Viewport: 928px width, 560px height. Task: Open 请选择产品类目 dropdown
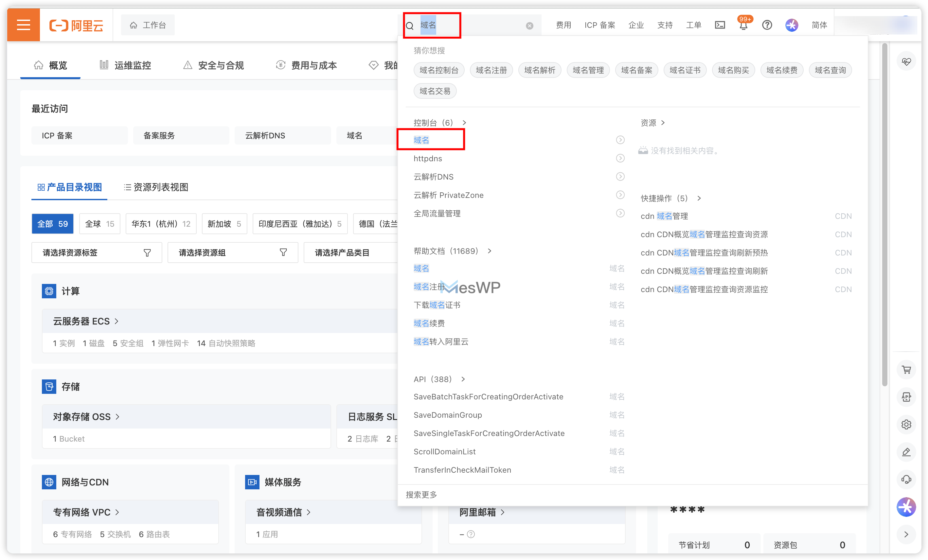tap(351, 253)
